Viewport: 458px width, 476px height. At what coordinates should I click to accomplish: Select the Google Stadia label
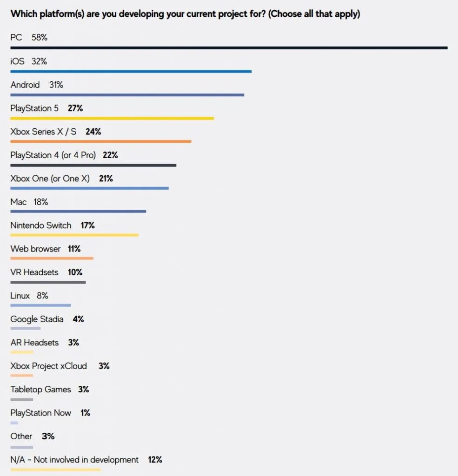(37, 319)
